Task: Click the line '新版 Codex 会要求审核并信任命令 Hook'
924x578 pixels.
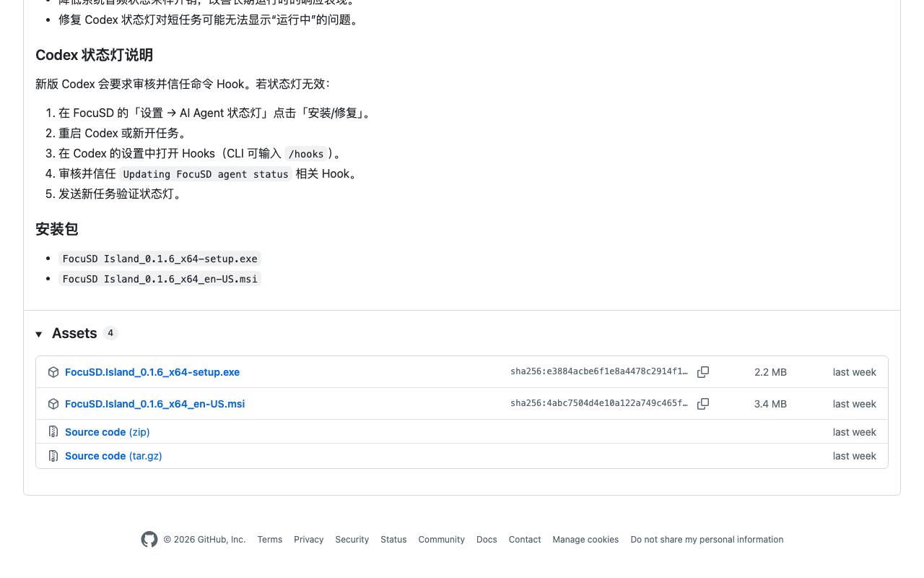Action: click(183, 85)
